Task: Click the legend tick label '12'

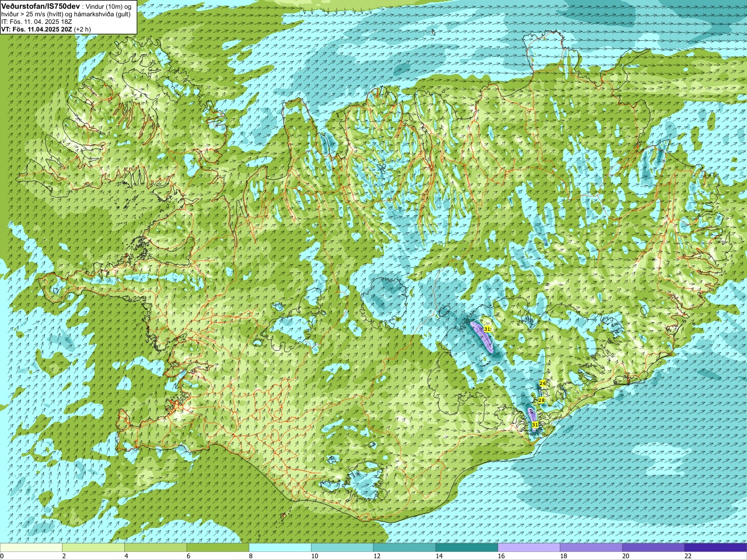Action: coord(377,556)
